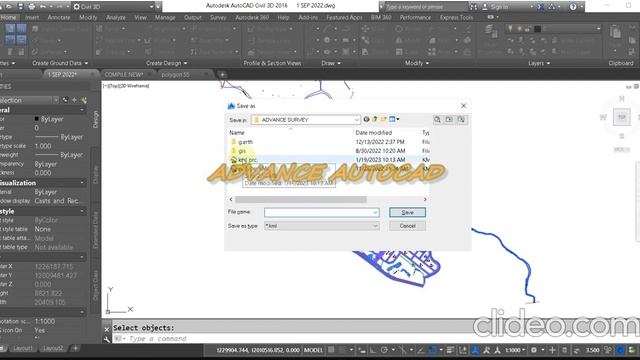Click the Quick Select icon in Properties palette

coord(84,100)
